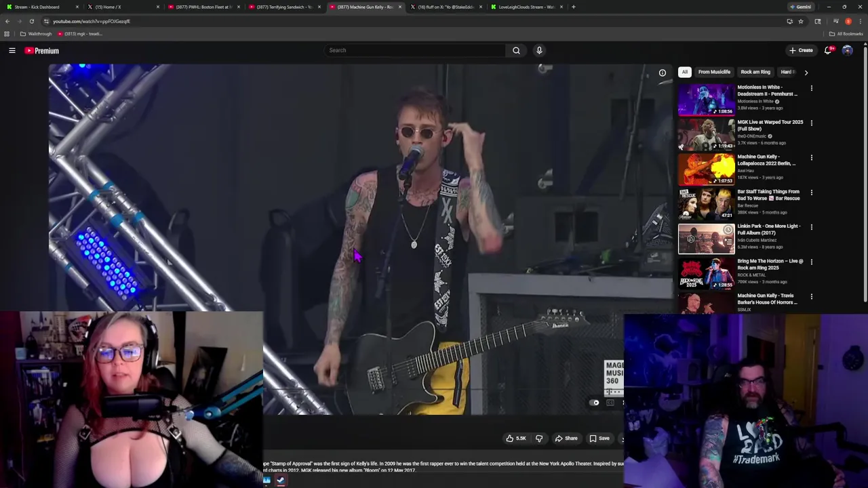The image size is (868, 488).
Task: Select the From Musiclife chip
Action: pos(714,72)
